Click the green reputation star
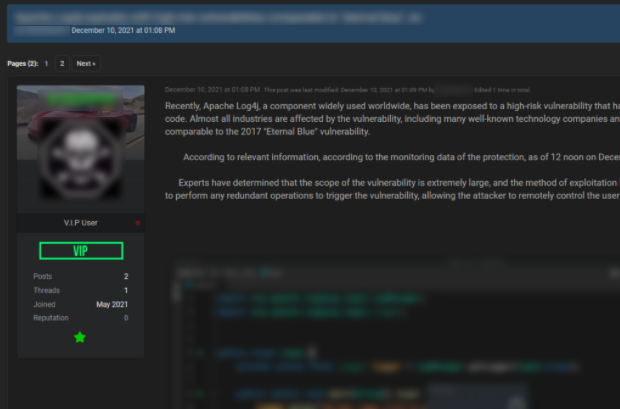 click(80, 337)
